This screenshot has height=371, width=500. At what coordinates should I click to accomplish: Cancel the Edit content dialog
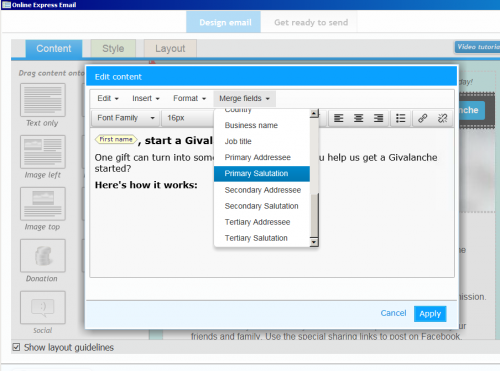click(x=393, y=313)
